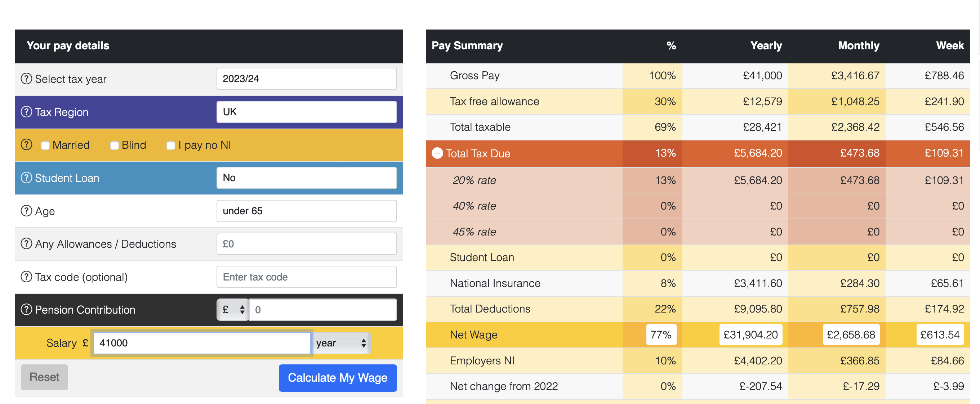Click the Reset button

coord(44,377)
